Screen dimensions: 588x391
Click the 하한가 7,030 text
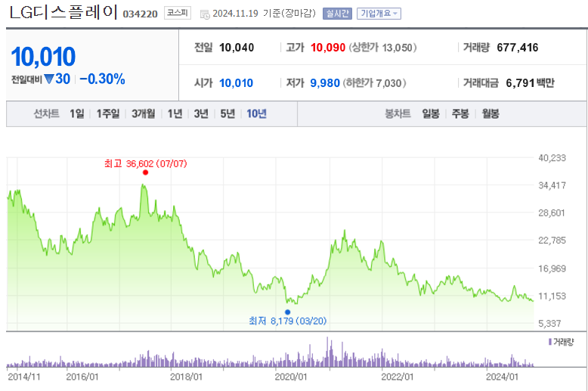pyautogui.click(x=374, y=83)
